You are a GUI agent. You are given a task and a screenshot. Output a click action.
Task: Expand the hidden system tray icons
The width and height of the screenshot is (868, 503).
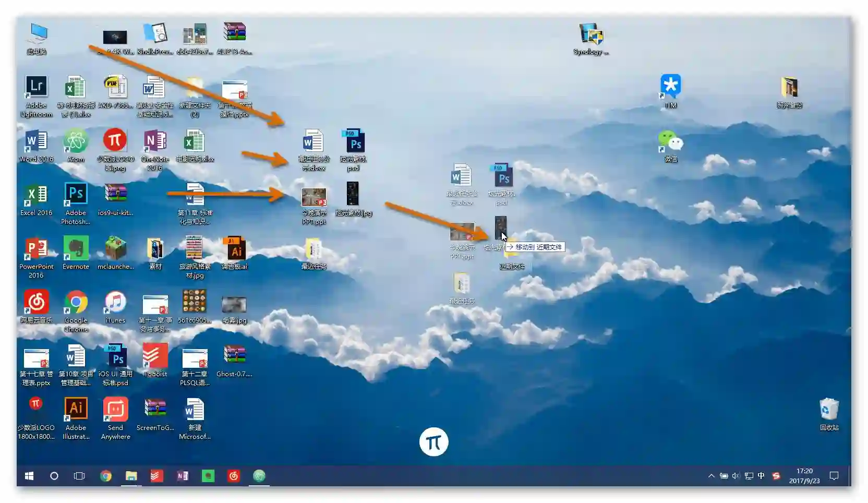711,476
